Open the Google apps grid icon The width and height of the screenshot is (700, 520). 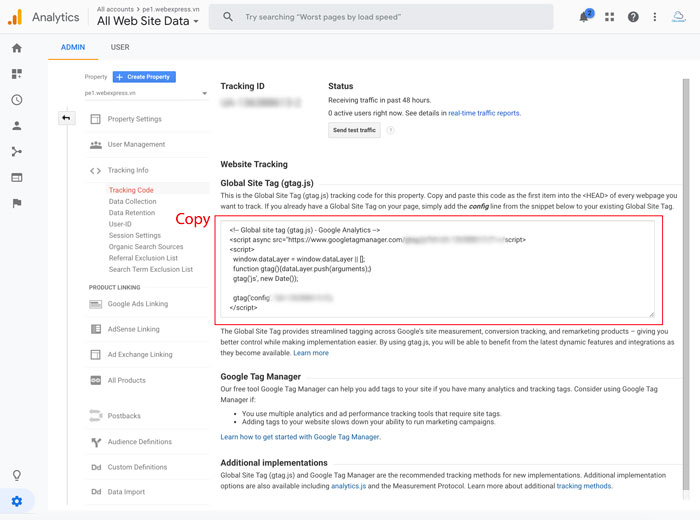tap(609, 17)
